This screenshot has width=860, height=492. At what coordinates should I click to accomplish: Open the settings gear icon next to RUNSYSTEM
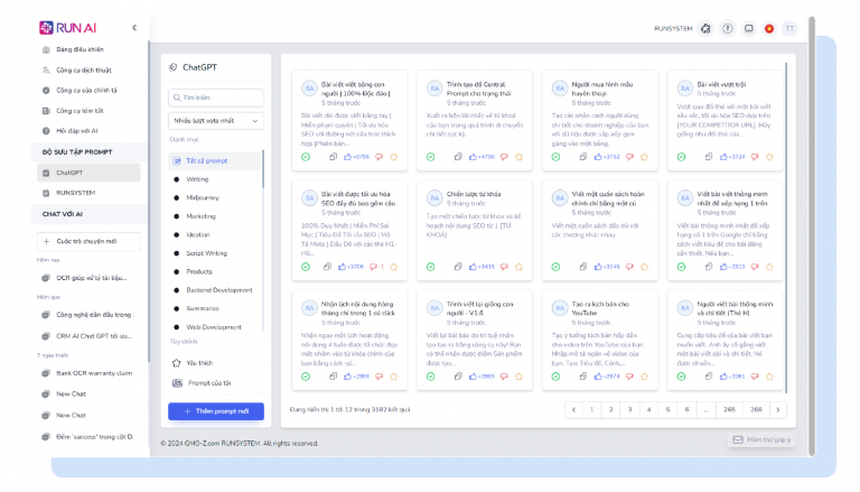point(706,29)
